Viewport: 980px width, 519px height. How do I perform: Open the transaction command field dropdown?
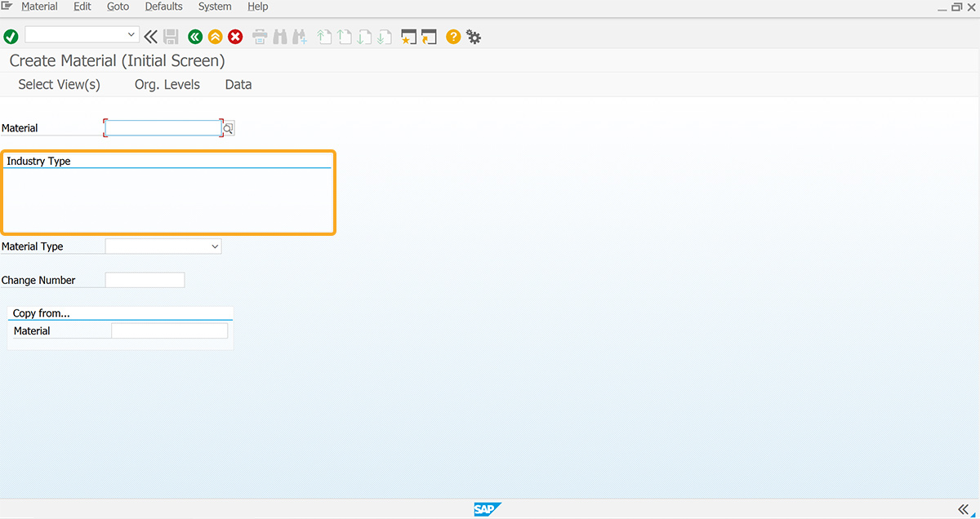(x=131, y=35)
